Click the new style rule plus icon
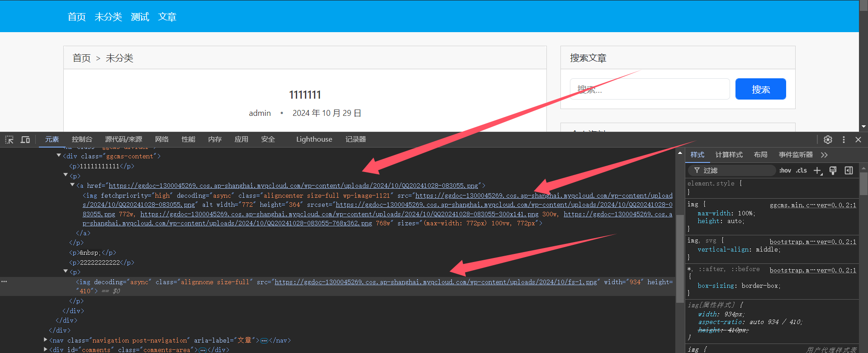Screen dimensions: 868x353 click(x=817, y=171)
